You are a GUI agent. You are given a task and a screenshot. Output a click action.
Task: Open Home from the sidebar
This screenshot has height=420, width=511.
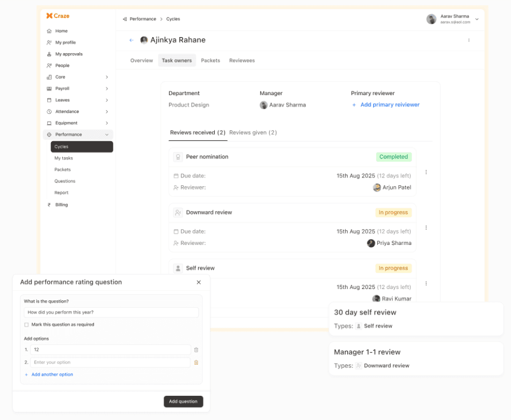[61, 31]
